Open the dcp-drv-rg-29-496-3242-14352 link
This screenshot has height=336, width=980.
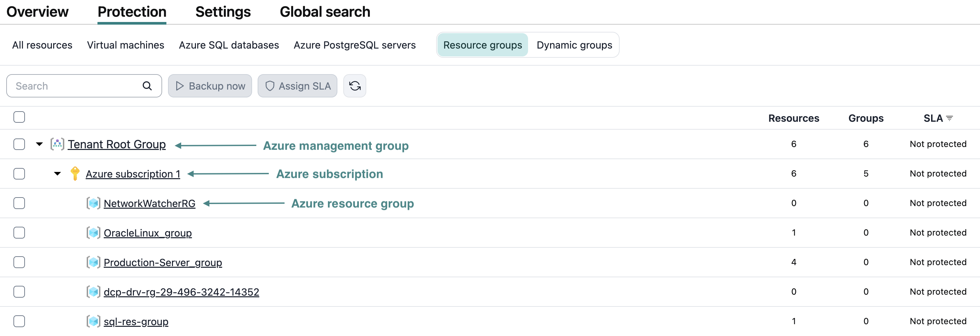(181, 292)
